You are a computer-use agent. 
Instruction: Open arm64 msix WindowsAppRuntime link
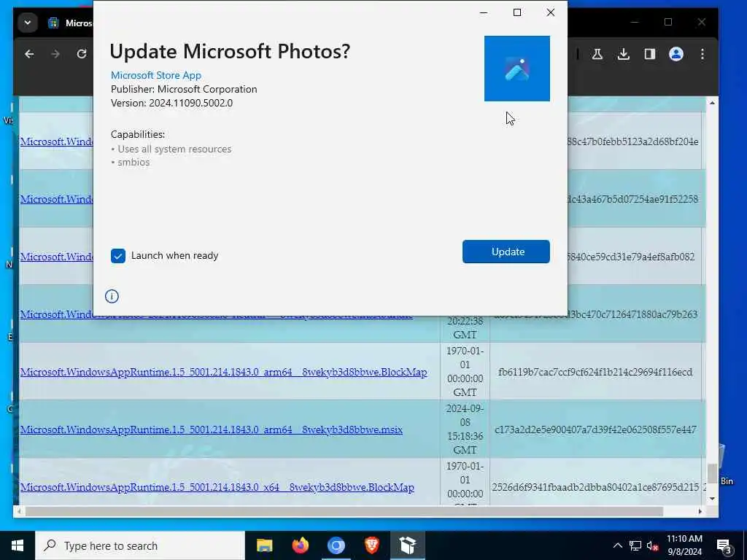(x=211, y=429)
